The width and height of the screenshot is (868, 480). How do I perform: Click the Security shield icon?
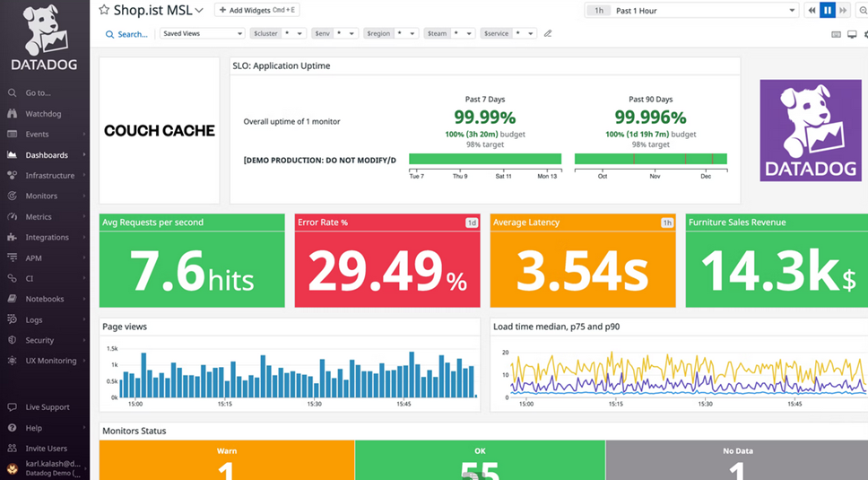point(12,340)
